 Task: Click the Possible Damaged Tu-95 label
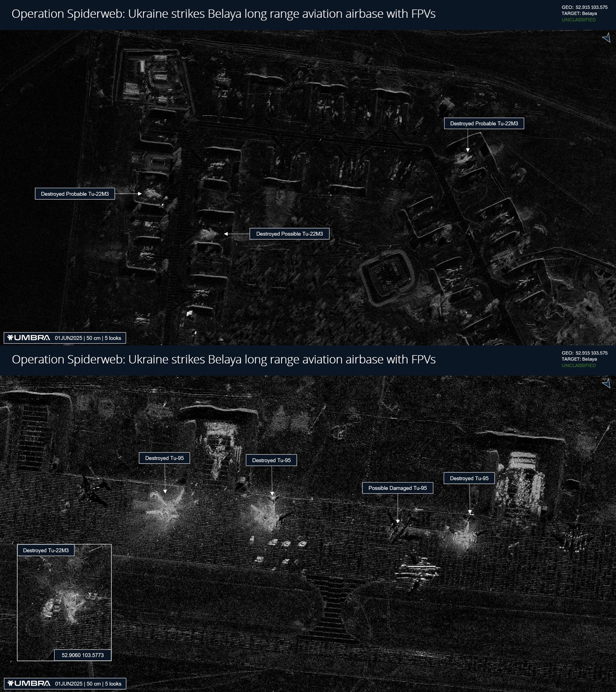click(398, 488)
